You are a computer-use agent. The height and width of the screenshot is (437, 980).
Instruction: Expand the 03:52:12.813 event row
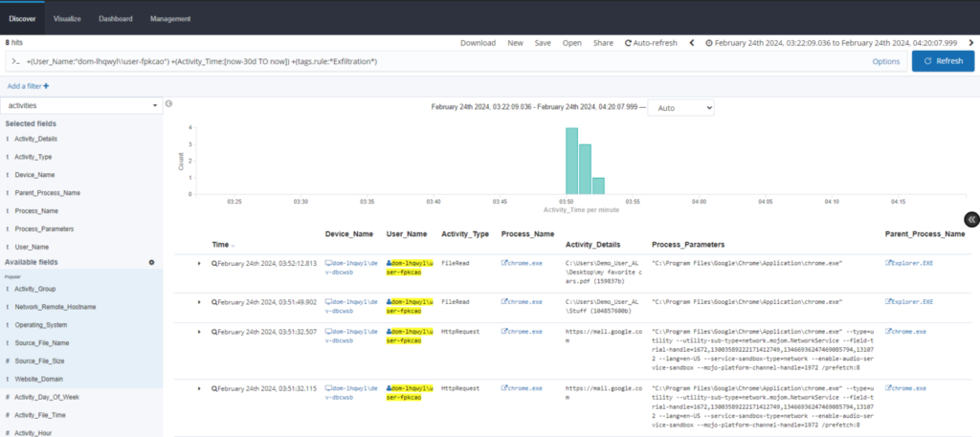pos(199,262)
